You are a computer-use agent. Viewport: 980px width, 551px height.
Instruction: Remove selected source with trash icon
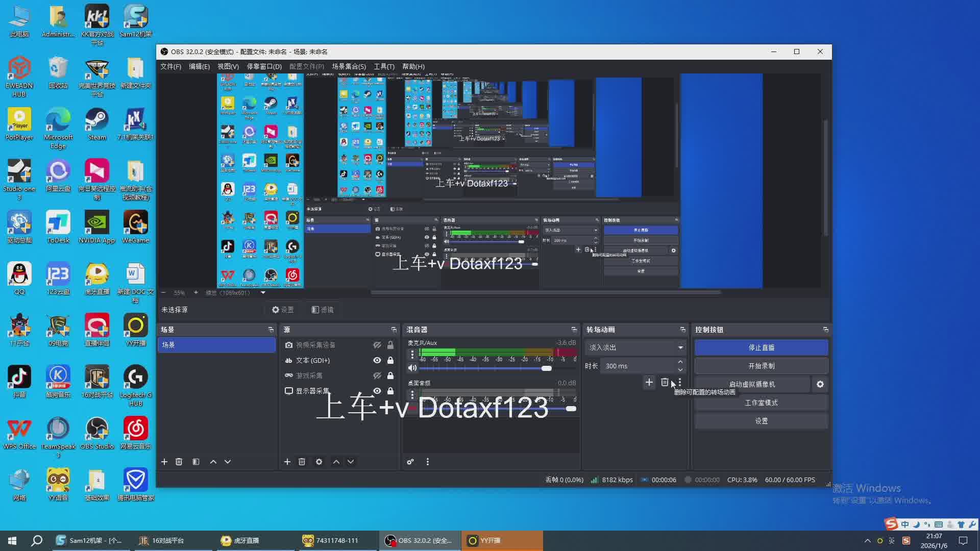[x=302, y=462]
